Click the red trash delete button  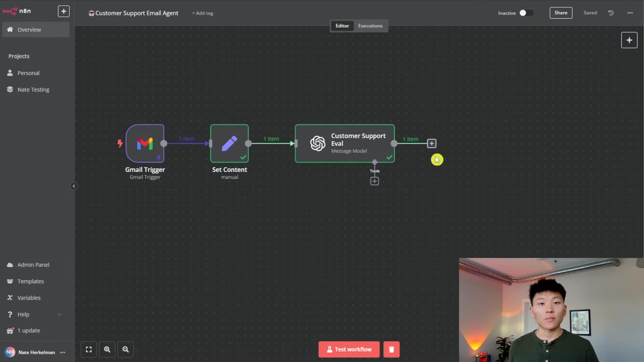pos(391,350)
